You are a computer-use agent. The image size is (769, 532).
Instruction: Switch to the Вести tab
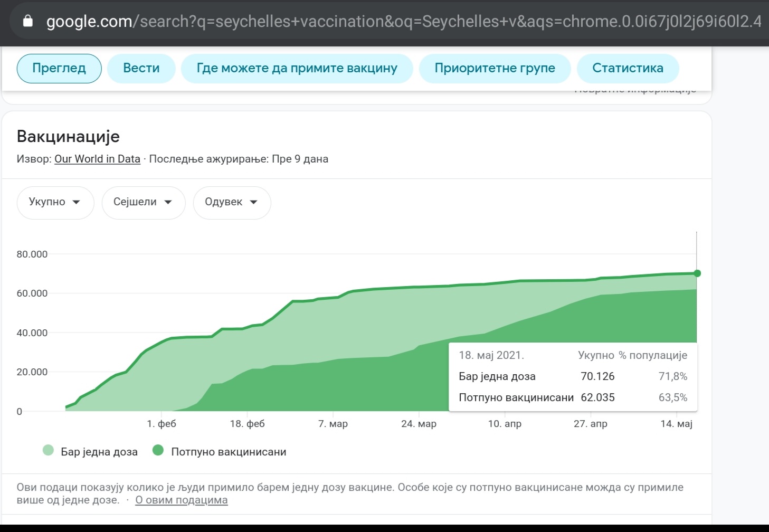click(x=141, y=68)
